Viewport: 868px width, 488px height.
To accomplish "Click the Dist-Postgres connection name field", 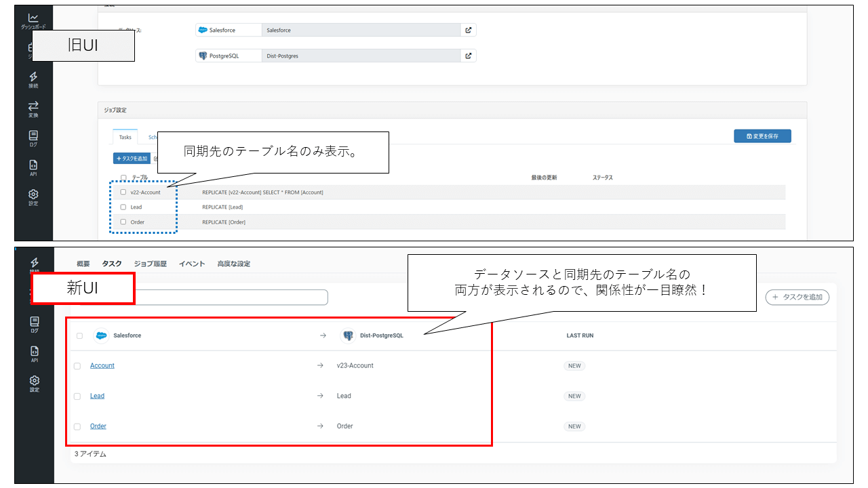I will tap(361, 56).
